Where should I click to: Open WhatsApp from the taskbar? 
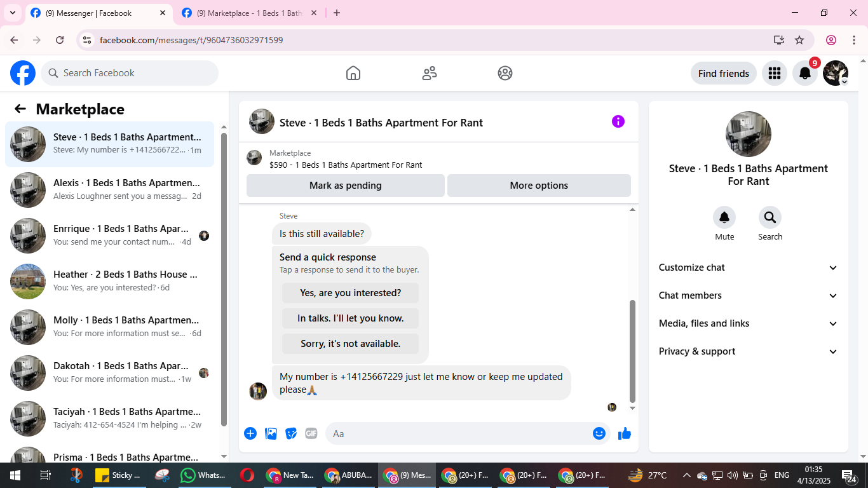(203, 475)
